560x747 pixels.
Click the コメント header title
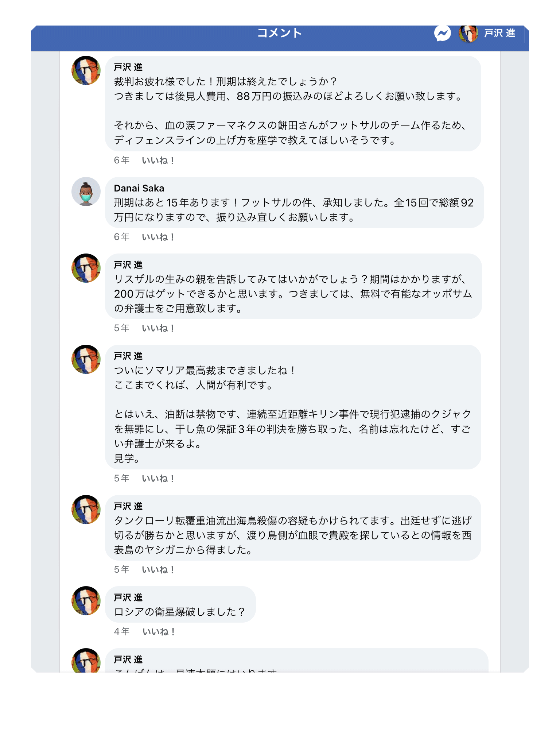tap(280, 33)
